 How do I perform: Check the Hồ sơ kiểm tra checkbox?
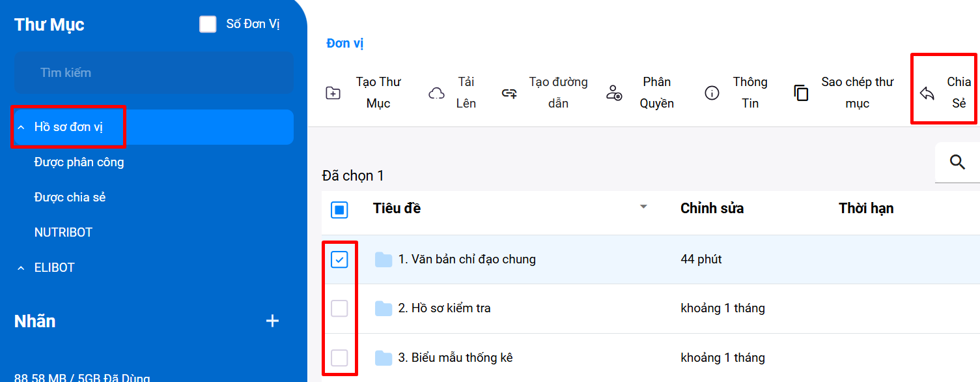pos(339,308)
